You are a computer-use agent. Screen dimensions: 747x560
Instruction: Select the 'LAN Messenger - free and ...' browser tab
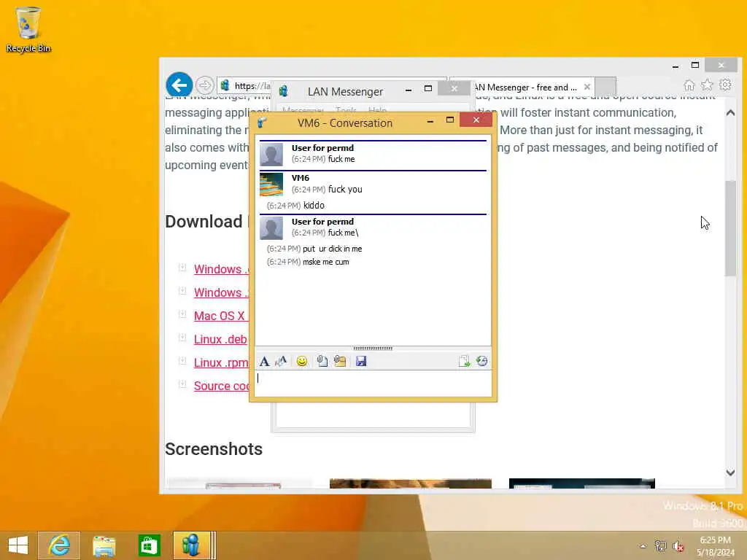[525, 87]
